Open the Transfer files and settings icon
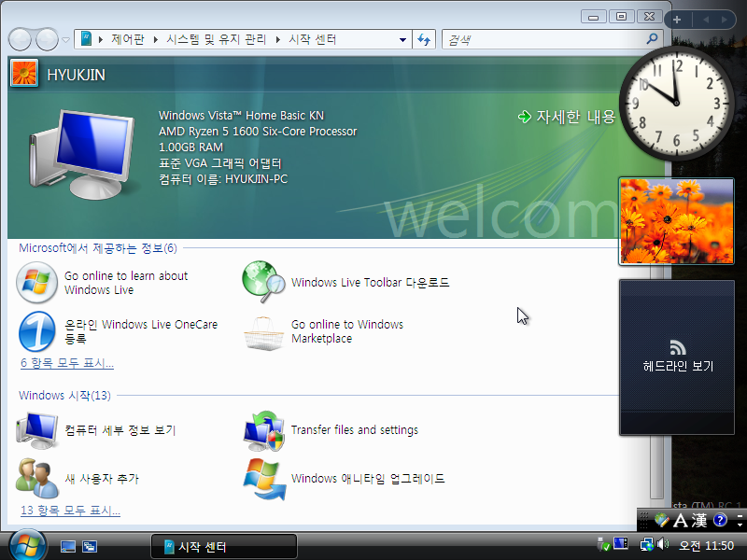This screenshot has height=560, width=747. [x=264, y=431]
